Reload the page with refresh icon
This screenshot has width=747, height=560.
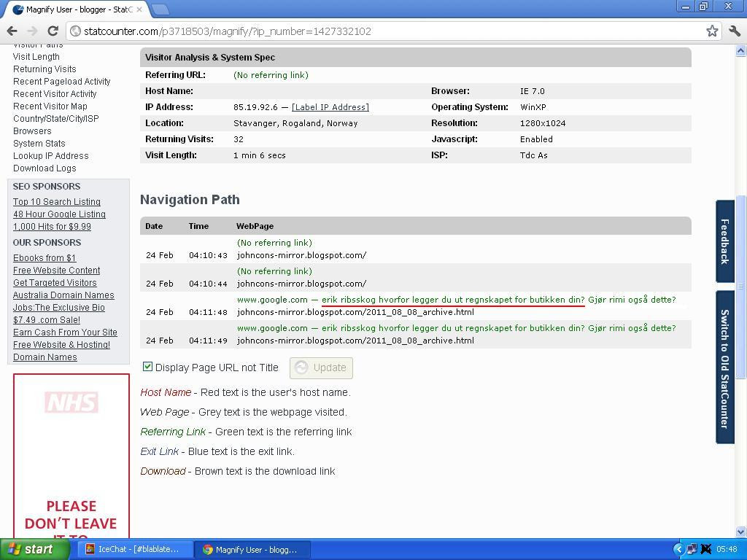(x=53, y=31)
